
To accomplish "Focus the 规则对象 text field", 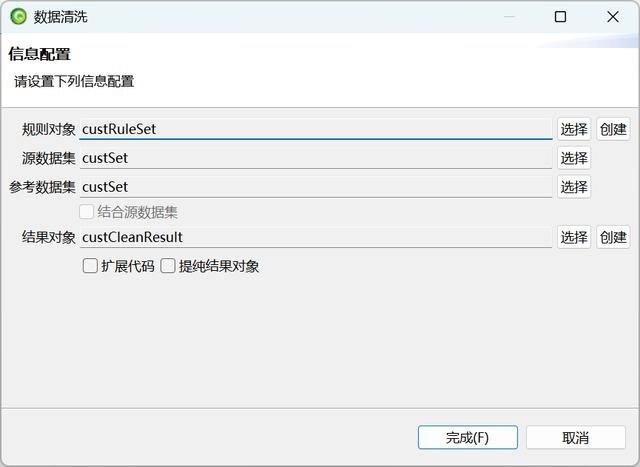I will [x=315, y=129].
